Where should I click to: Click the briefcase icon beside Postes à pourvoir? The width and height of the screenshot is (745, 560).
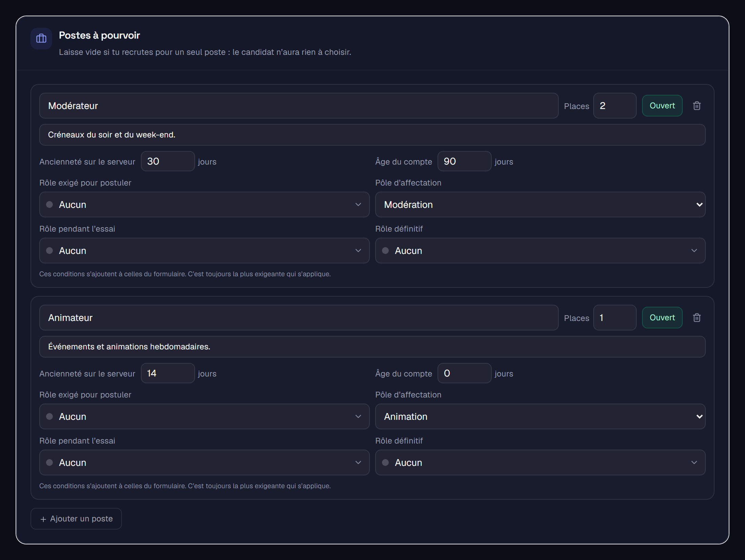pyautogui.click(x=41, y=39)
